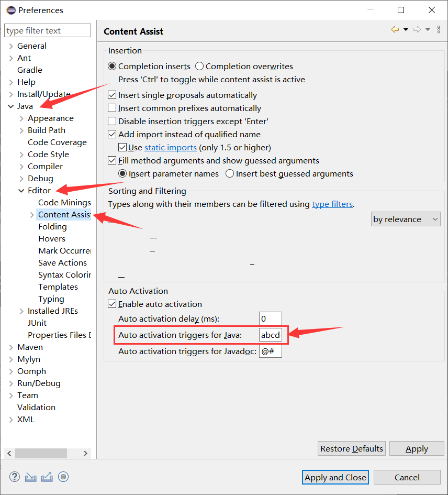
Task: Open the type filters link
Action: (332, 204)
